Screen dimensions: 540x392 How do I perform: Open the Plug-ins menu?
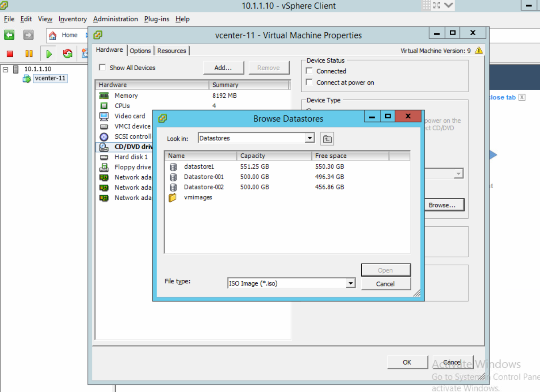[x=157, y=19]
